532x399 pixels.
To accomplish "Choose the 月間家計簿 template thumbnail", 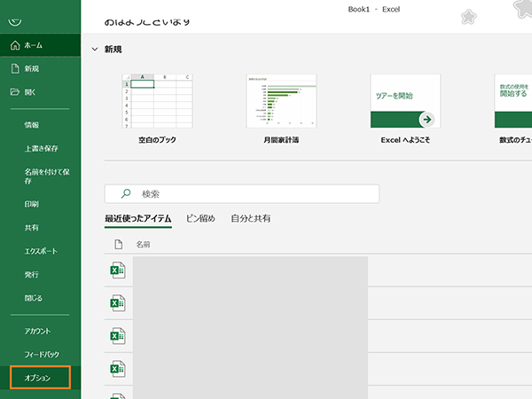I will (281, 101).
